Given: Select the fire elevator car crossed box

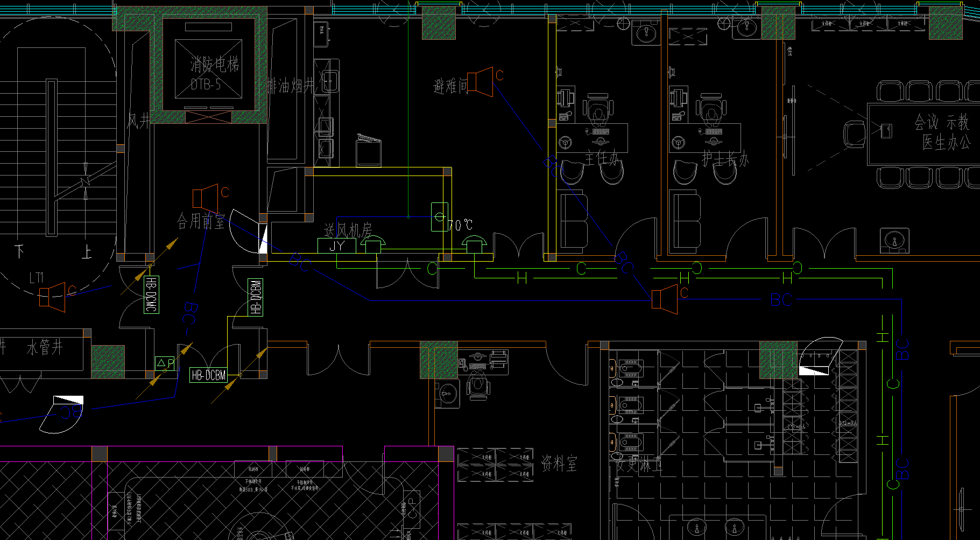Looking at the screenshot, I should click(208, 69).
